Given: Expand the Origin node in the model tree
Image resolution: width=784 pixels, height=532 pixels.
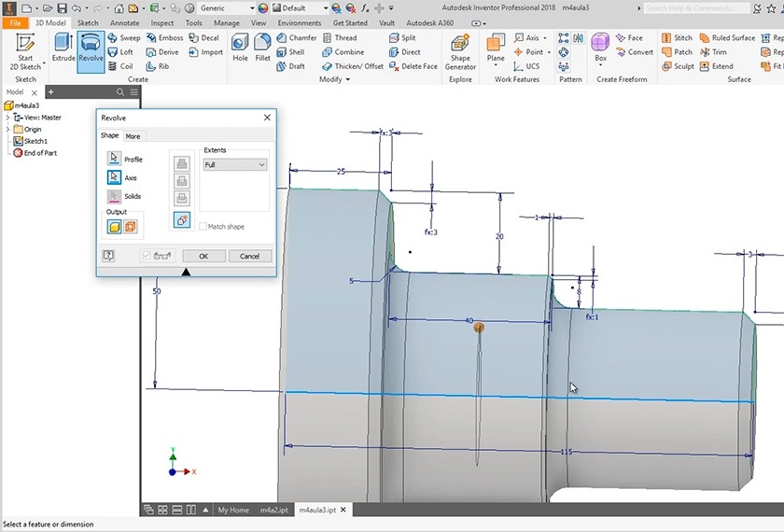Looking at the screenshot, I should (7, 129).
